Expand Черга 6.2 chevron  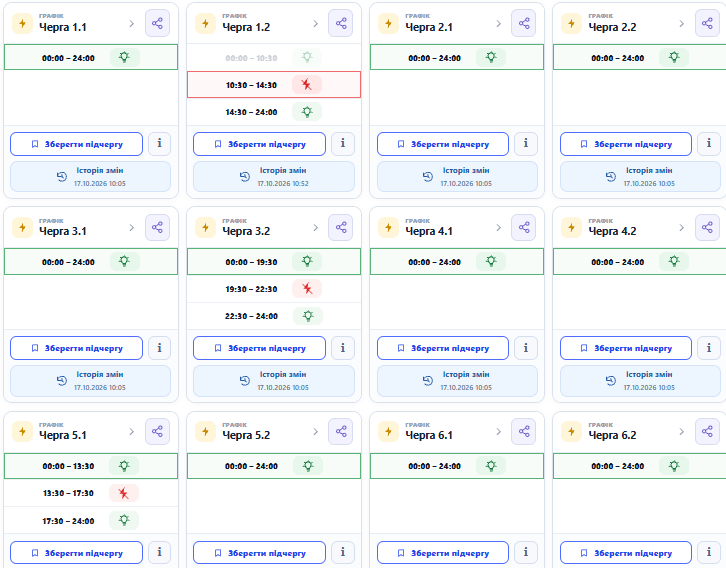click(681, 431)
